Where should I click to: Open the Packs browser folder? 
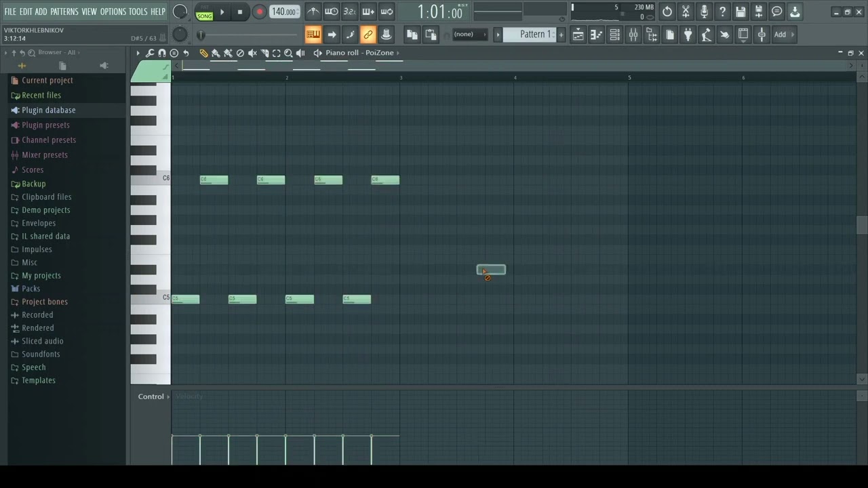click(x=31, y=289)
